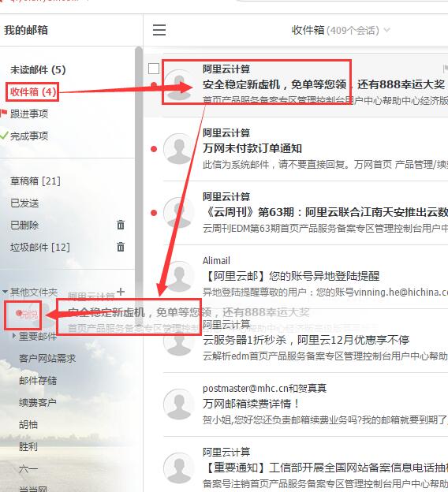Open the 胡柚 folder
Image resolution: width=448 pixels, height=492 pixels.
(28, 425)
